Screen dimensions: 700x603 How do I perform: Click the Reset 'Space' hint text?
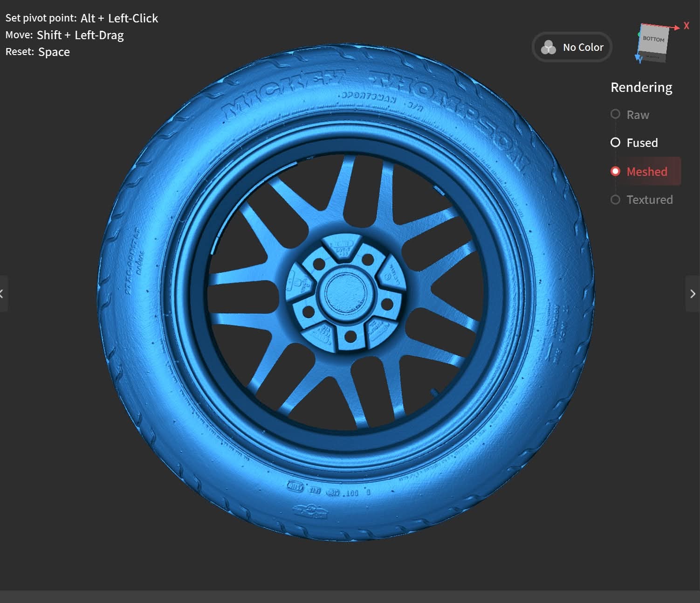pos(54,52)
